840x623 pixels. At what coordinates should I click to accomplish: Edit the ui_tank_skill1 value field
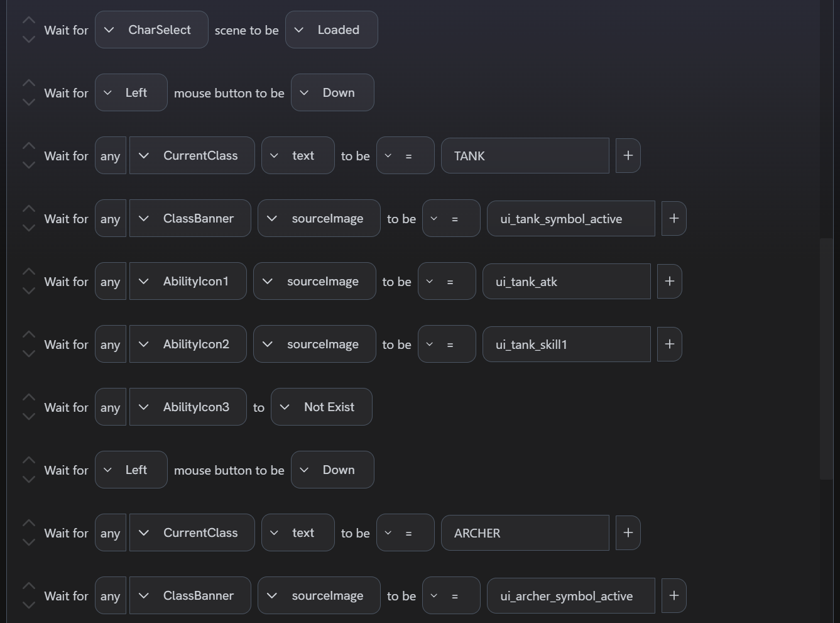click(x=567, y=344)
